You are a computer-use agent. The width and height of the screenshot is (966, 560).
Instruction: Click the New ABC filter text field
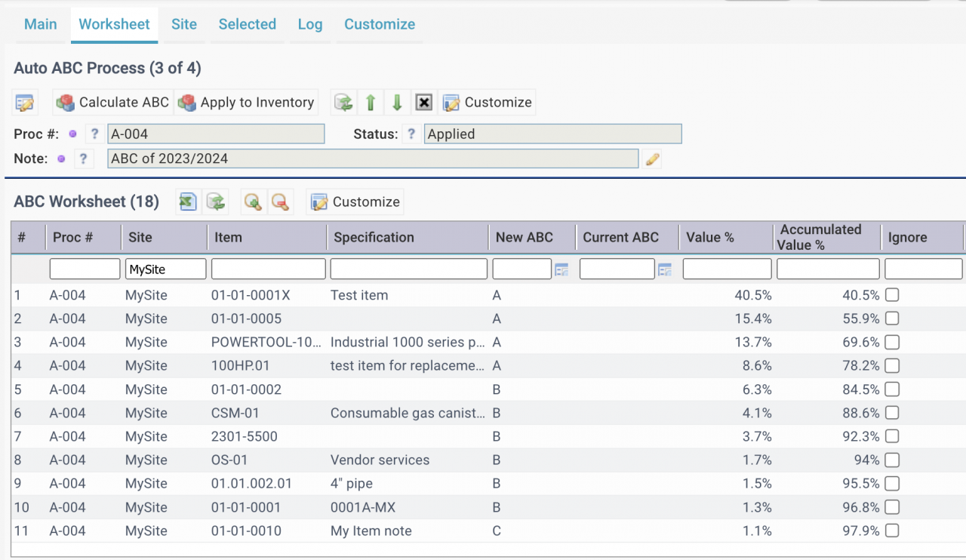click(x=521, y=269)
